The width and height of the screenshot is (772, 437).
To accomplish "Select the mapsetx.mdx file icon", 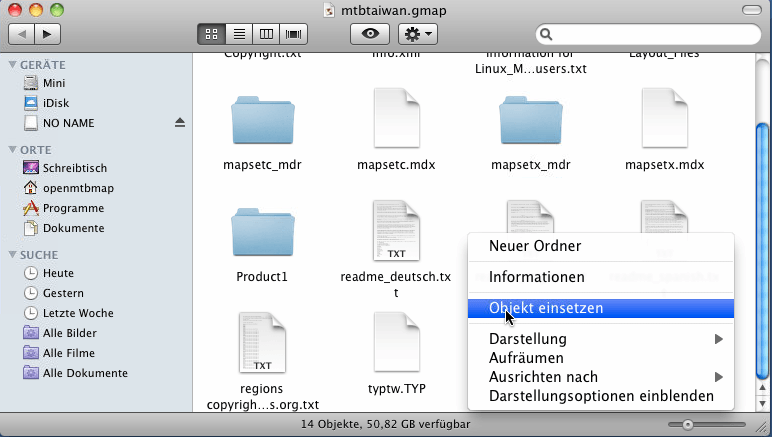I will tap(664, 118).
